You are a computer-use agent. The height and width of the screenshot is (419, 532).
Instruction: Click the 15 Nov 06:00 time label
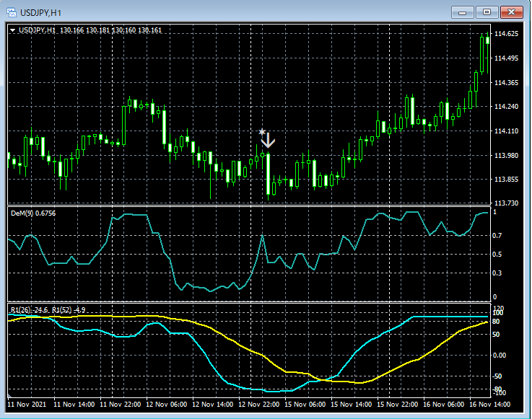tap(305, 404)
